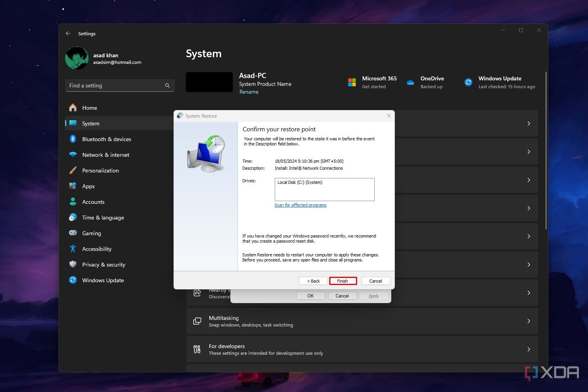Click the System monitor icon in sidebar
588x392 pixels.
[73, 123]
